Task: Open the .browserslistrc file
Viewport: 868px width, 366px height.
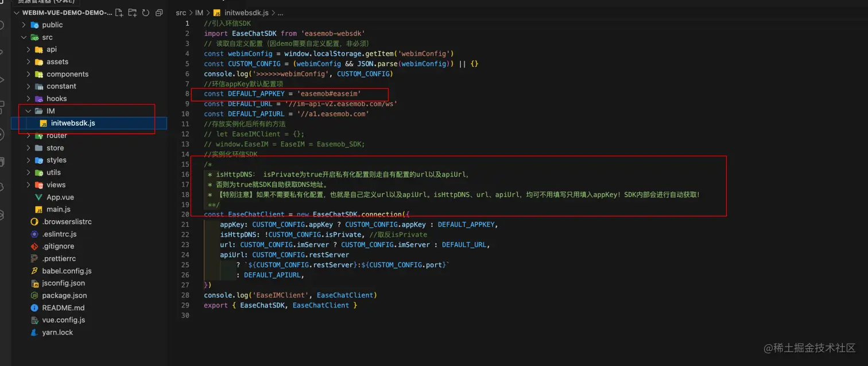Action: pyautogui.click(x=67, y=222)
